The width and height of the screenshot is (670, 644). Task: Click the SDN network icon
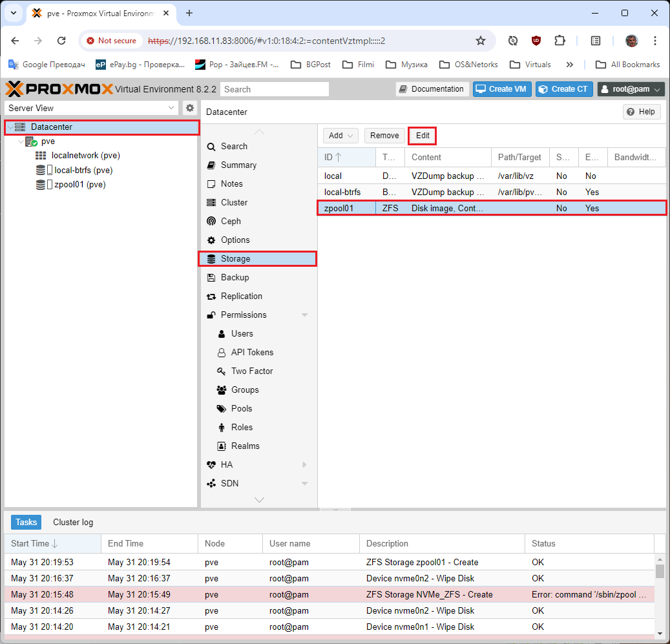pyautogui.click(x=211, y=483)
